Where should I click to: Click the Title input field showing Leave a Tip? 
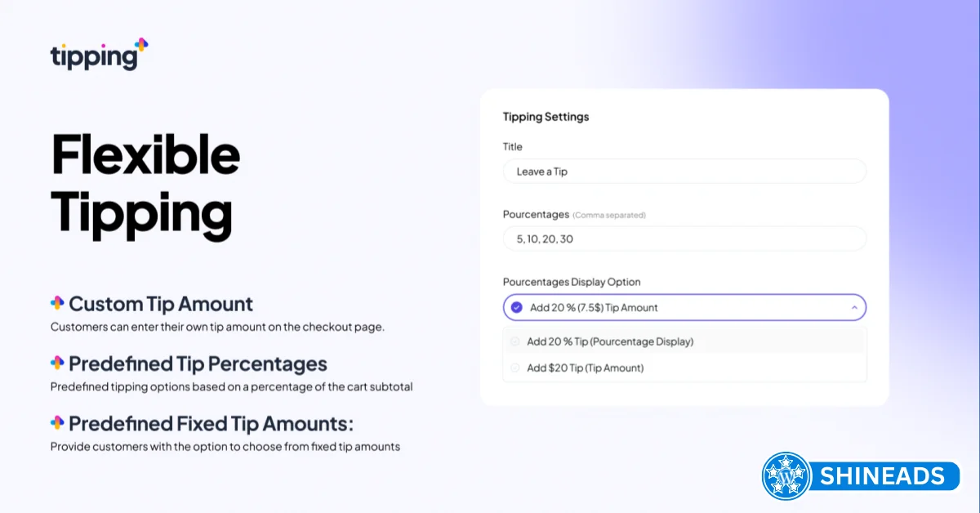pos(684,172)
